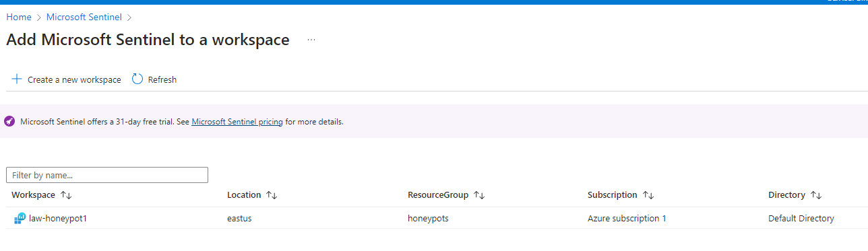Click the Refresh circular arrow icon
The image size is (868, 251).
click(x=137, y=79)
